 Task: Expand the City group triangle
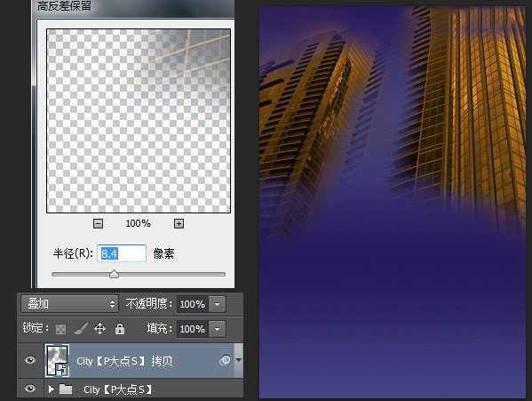52,389
